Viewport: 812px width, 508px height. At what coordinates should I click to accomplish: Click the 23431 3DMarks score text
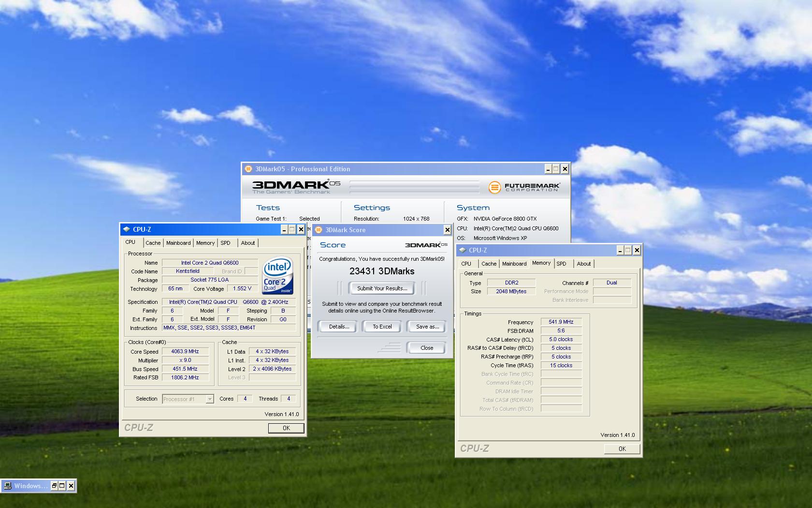[382, 271]
